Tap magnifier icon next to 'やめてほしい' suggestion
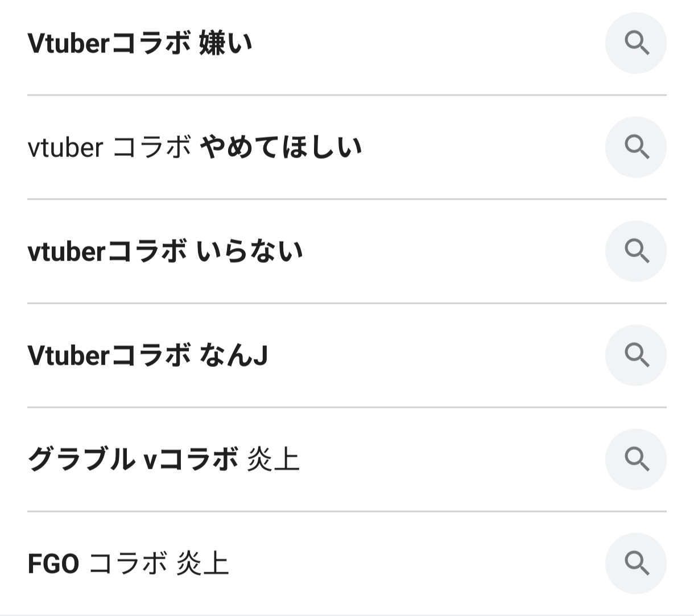This screenshot has width=694, height=616. point(635,147)
